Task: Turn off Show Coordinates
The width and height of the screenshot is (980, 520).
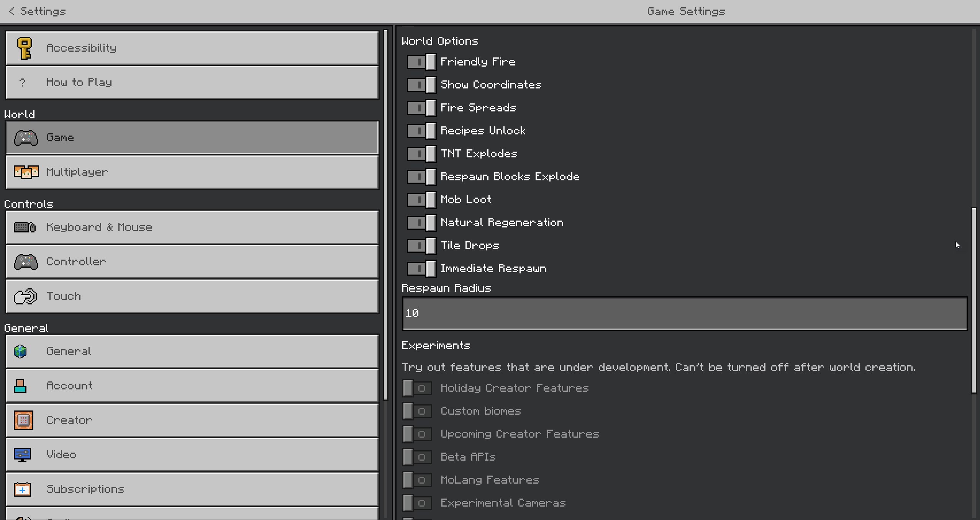Action: pyautogui.click(x=421, y=85)
